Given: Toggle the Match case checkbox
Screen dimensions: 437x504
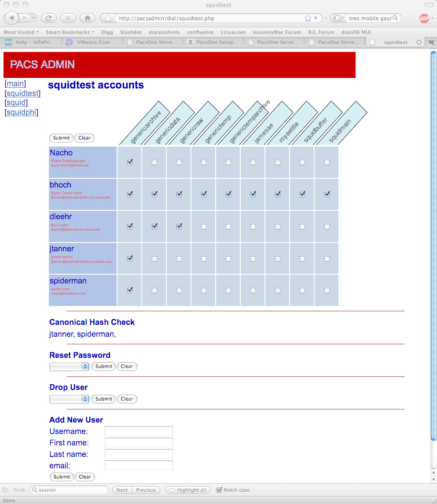Looking at the screenshot, I should [219, 490].
